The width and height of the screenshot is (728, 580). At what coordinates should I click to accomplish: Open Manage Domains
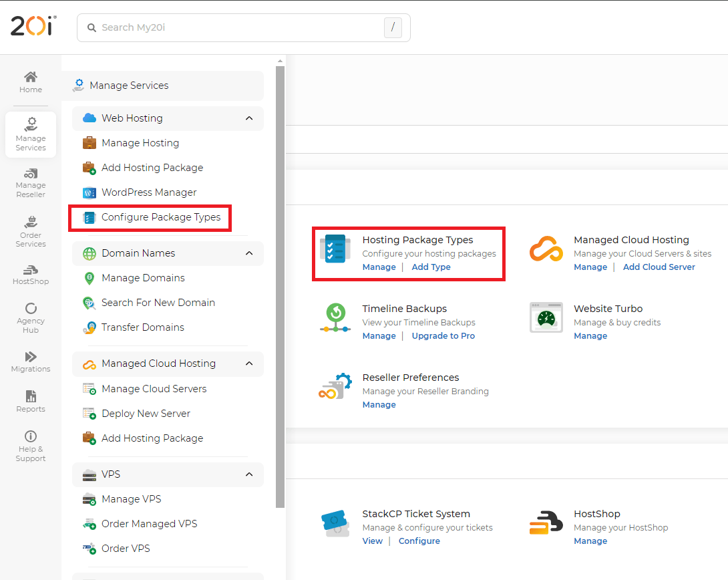pyautogui.click(x=134, y=278)
